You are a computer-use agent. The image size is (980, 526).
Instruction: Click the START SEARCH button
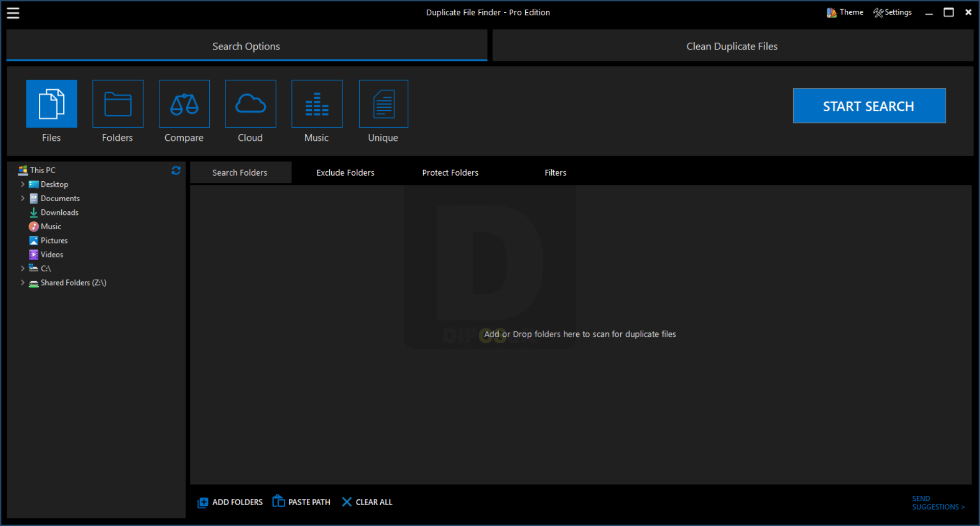tap(869, 106)
